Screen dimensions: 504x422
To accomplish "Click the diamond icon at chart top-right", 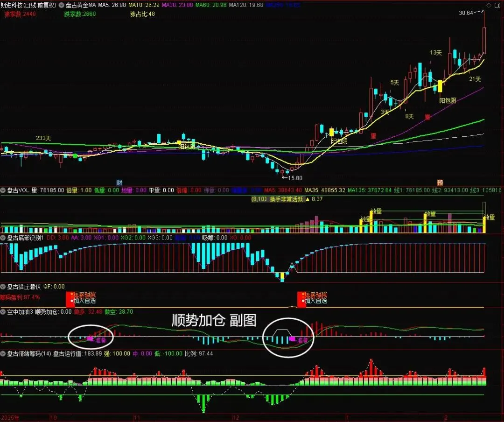I will (489, 5).
